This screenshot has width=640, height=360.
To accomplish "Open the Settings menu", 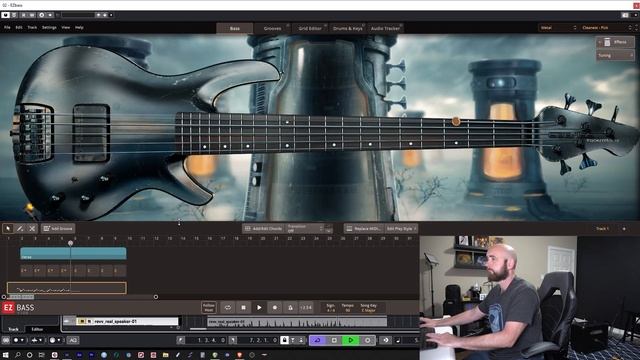I will [x=49, y=27].
